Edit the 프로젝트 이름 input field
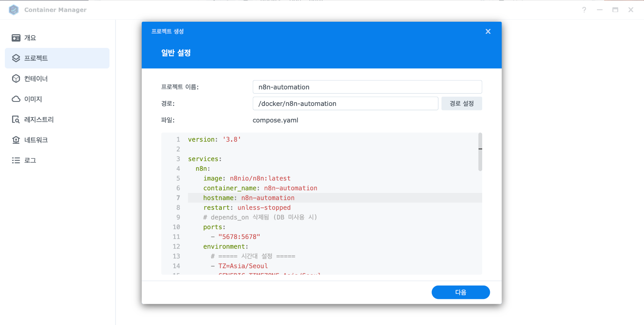This screenshot has height=325, width=644. (x=367, y=87)
